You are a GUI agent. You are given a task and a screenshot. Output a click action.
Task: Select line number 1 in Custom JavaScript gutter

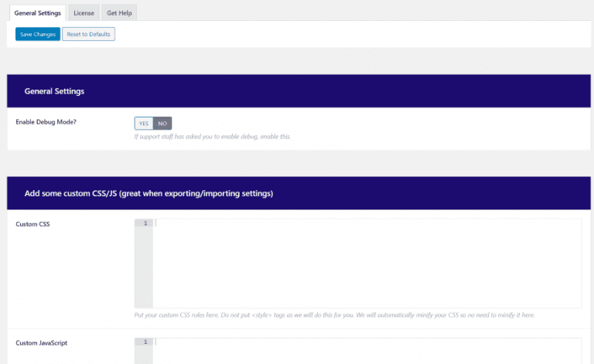[x=145, y=342]
